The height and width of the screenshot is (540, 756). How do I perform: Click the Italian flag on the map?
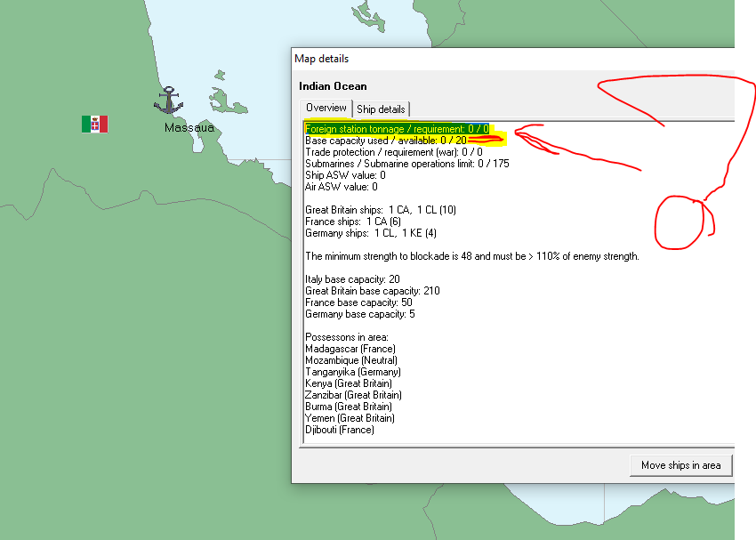94,124
